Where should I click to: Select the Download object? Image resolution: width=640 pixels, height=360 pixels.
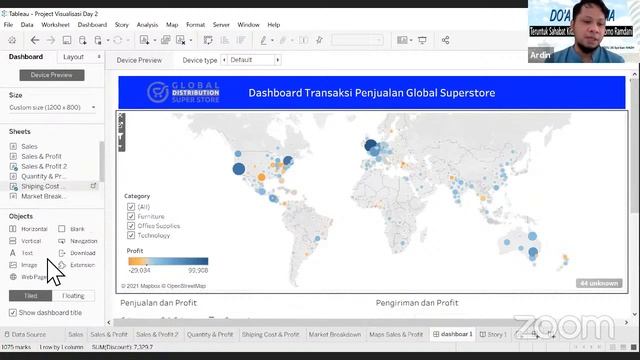pyautogui.click(x=77, y=253)
